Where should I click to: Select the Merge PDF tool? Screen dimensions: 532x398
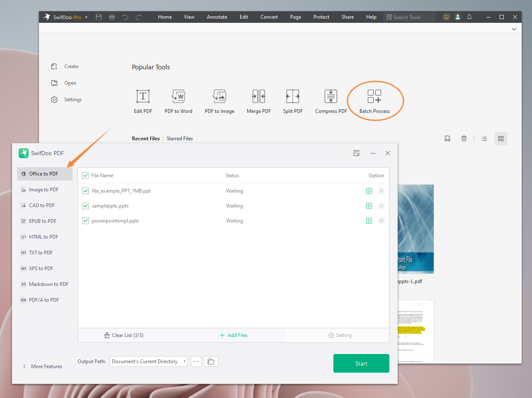click(259, 101)
